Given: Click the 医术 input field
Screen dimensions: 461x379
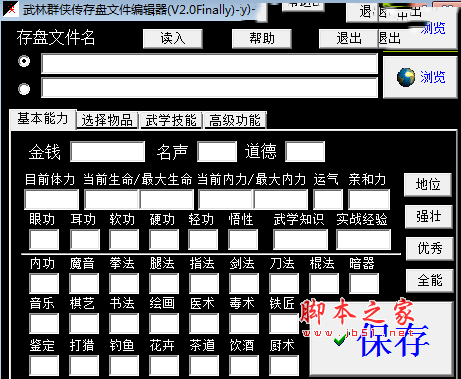Looking at the screenshot, I should 204,323.
